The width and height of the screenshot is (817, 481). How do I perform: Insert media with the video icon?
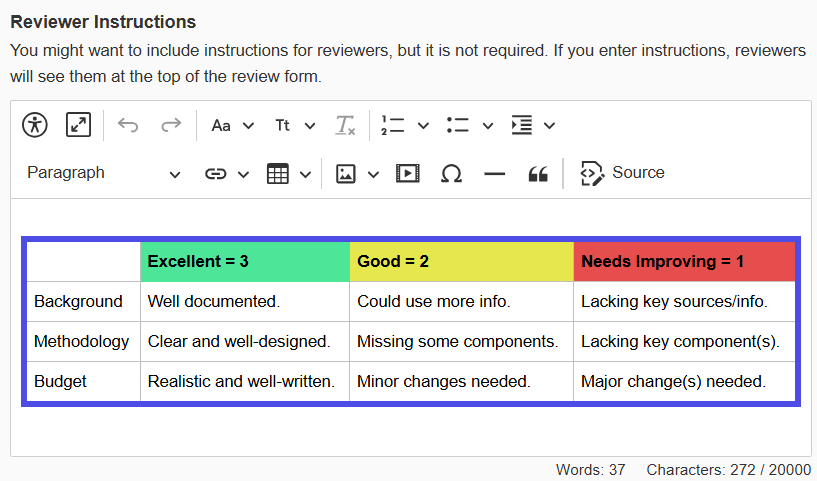pyautogui.click(x=407, y=174)
